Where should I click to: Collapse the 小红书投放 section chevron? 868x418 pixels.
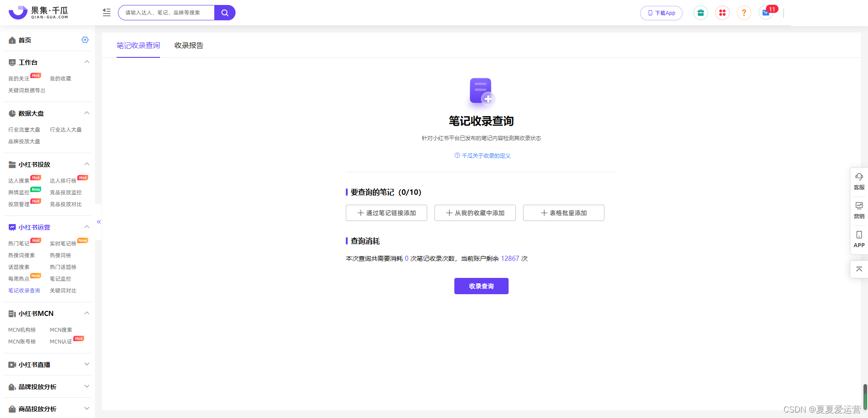[87, 164]
